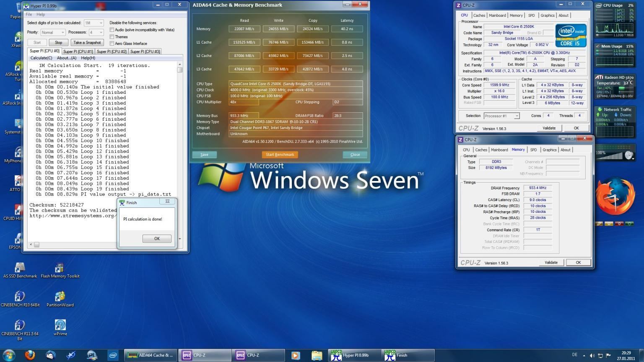Open Windows Explorer folder taskbar icon

point(317,355)
